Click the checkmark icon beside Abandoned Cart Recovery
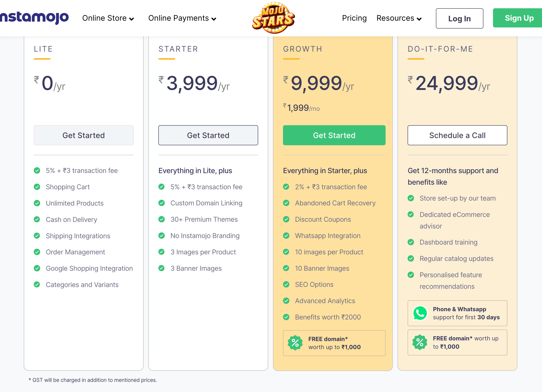 coord(286,203)
